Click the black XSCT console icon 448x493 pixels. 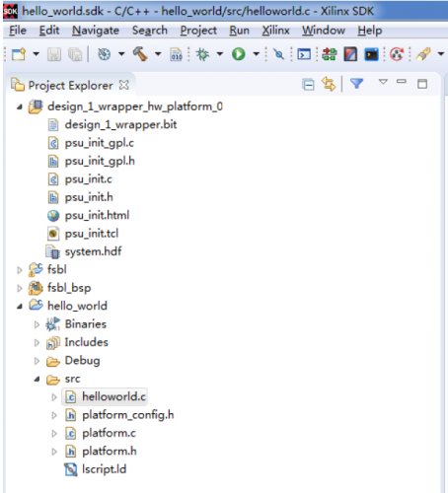(x=371, y=54)
